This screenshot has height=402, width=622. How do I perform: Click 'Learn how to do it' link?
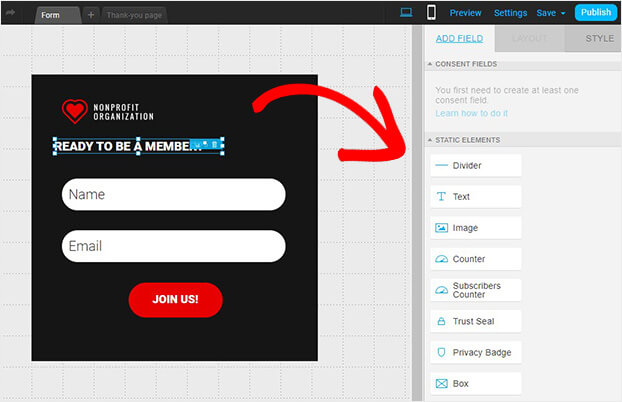click(471, 113)
